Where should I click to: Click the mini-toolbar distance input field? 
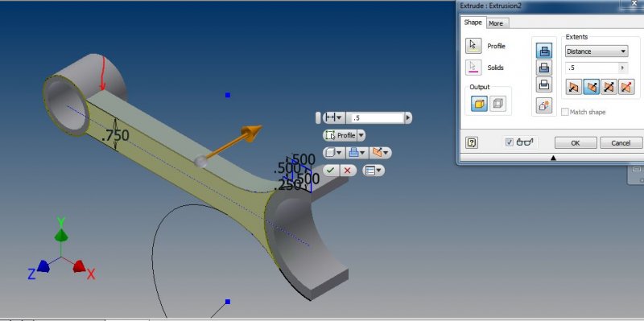375,117
